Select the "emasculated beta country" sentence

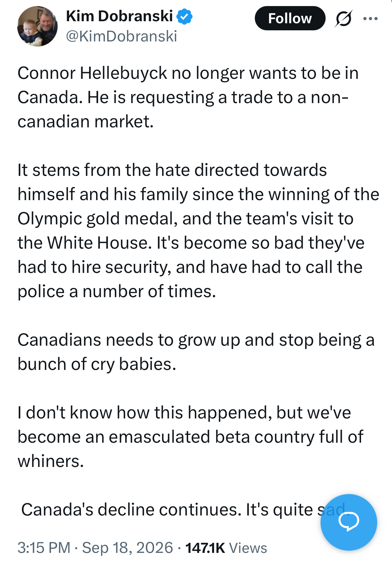point(191,437)
